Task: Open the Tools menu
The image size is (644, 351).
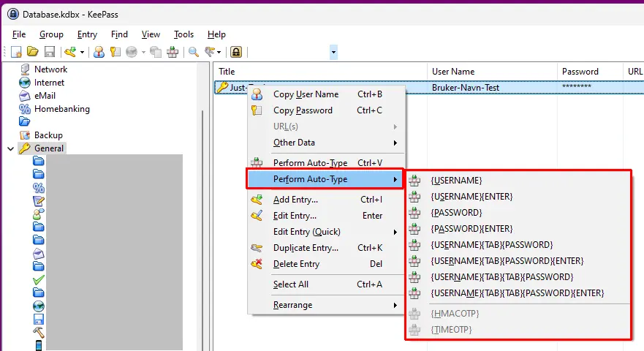Action: pyautogui.click(x=183, y=34)
